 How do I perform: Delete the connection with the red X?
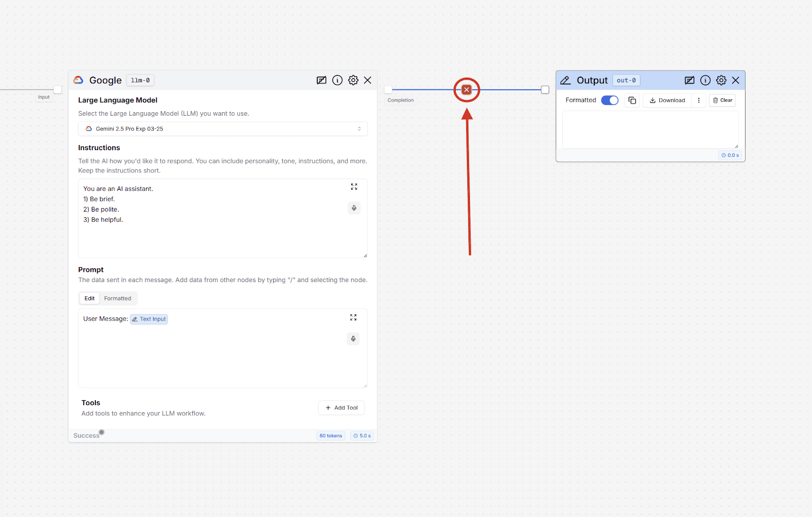pyautogui.click(x=466, y=90)
